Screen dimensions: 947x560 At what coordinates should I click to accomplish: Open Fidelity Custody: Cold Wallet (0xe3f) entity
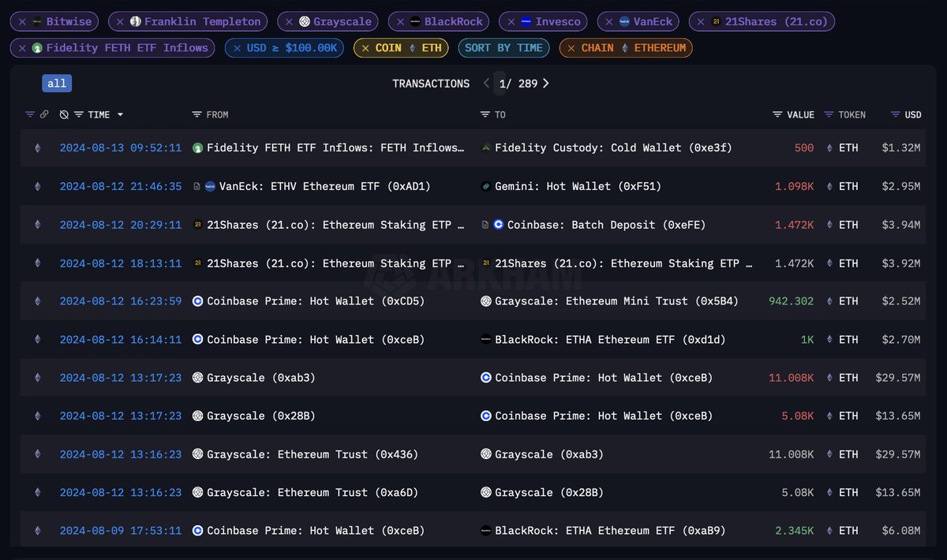(x=613, y=148)
